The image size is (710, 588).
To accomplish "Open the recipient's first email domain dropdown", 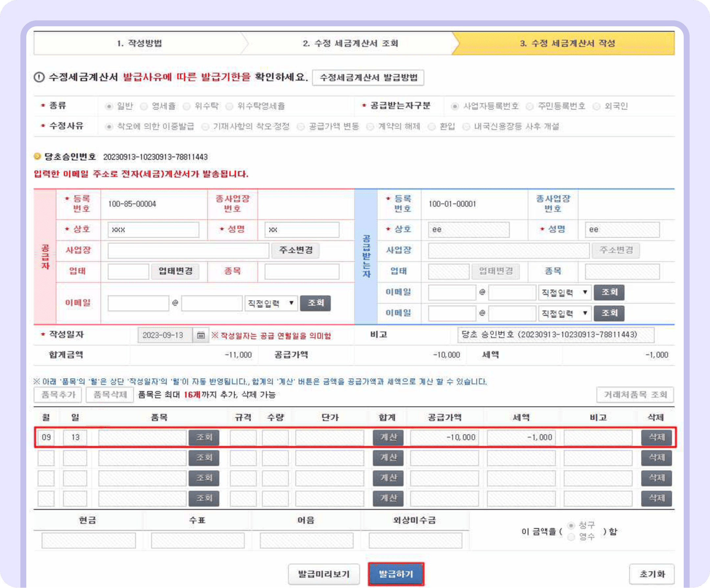I will (565, 293).
